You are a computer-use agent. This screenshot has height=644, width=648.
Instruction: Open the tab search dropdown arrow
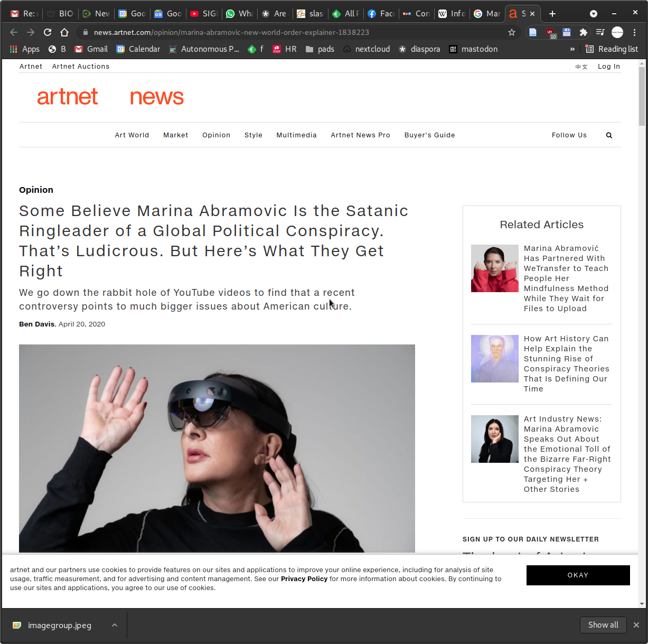pyautogui.click(x=593, y=14)
